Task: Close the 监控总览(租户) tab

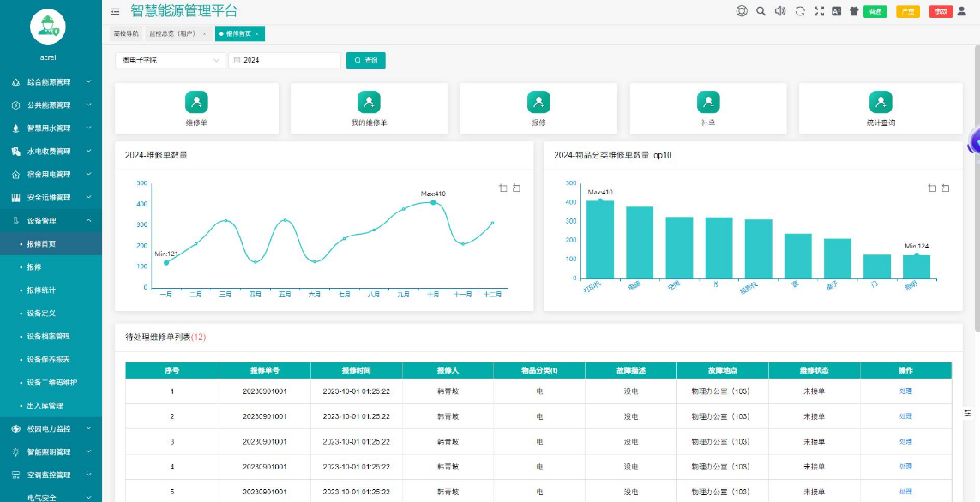Action: click(204, 33)
